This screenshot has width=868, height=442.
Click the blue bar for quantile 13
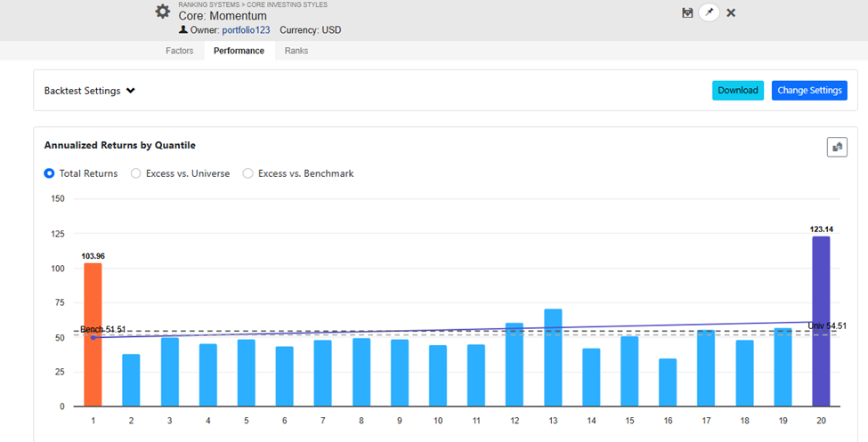[553, 358]
